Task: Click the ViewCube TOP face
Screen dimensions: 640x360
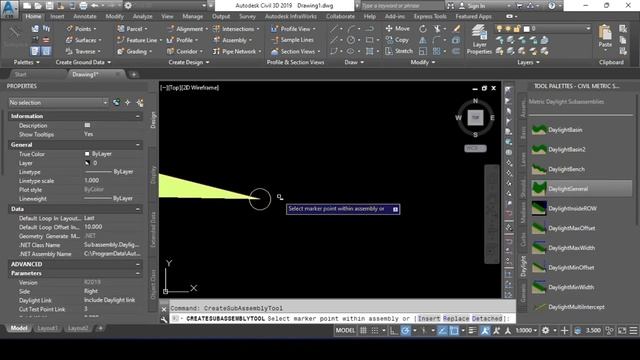Action: tap(475, 118)
